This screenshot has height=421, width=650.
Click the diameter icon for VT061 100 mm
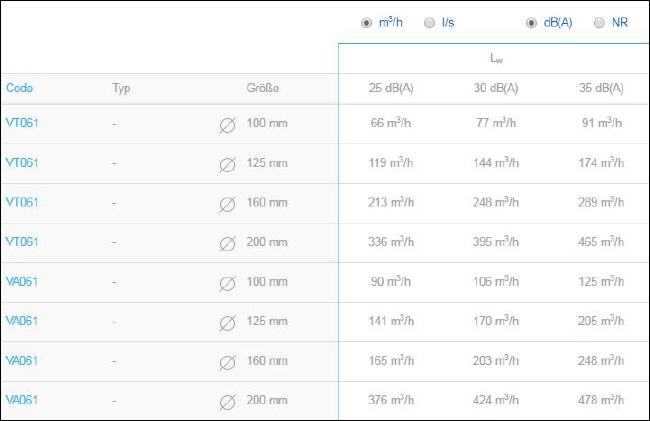pyautogui.click(x=227, y=126)
